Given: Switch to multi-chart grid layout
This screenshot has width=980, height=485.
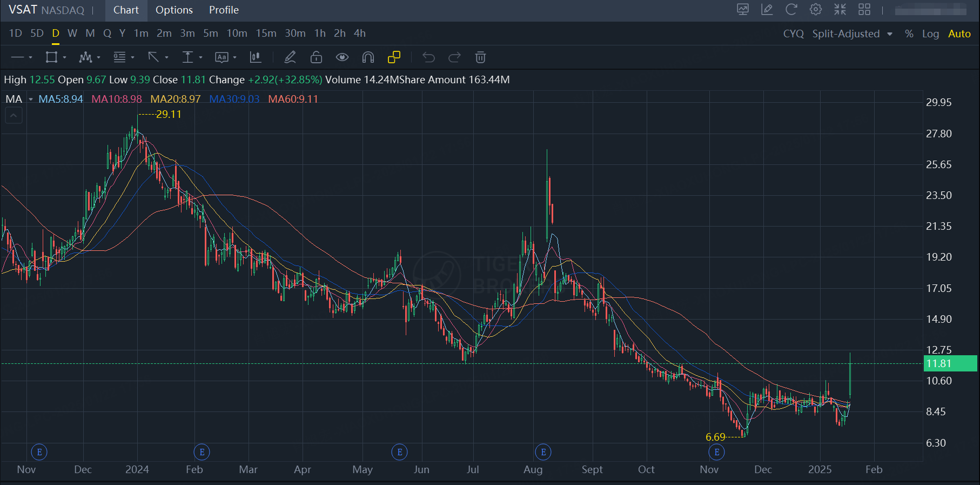Looking at the screenshot, I should point(864,10).
